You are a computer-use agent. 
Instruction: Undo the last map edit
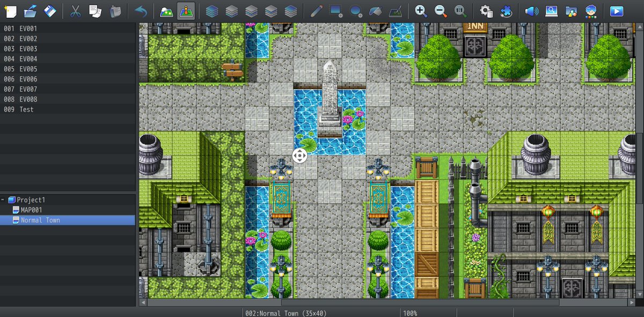point(140,10)
